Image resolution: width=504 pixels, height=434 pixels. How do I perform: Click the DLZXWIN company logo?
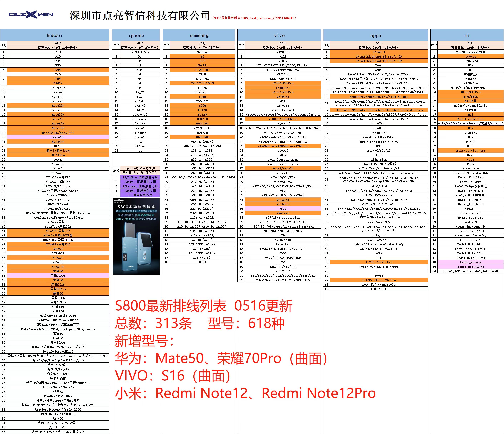pos(31,14)
